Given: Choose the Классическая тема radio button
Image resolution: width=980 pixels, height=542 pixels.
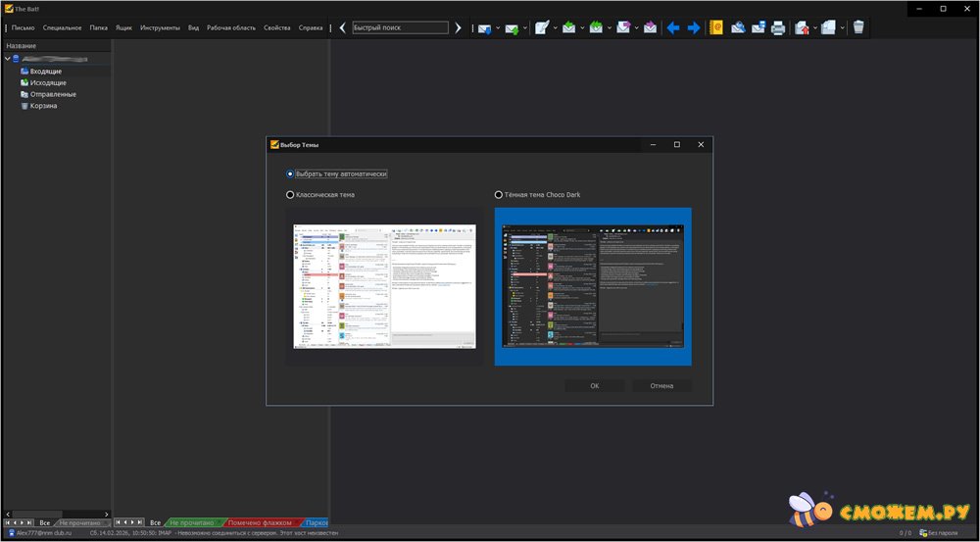Looking at the screenshot, I should [290, 195].
